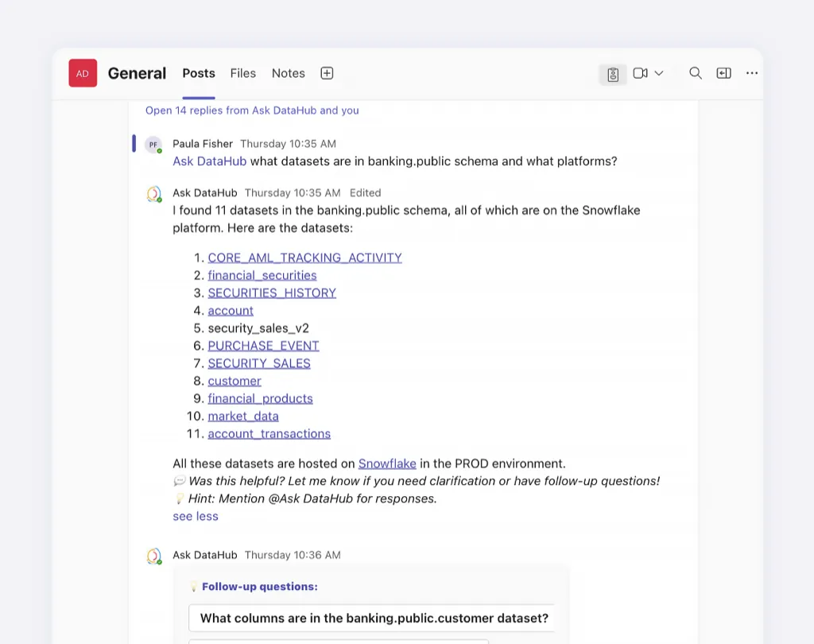Open the account_transactions dataset link
Viewport: 814px width, 644px height.
pos(269,433)
